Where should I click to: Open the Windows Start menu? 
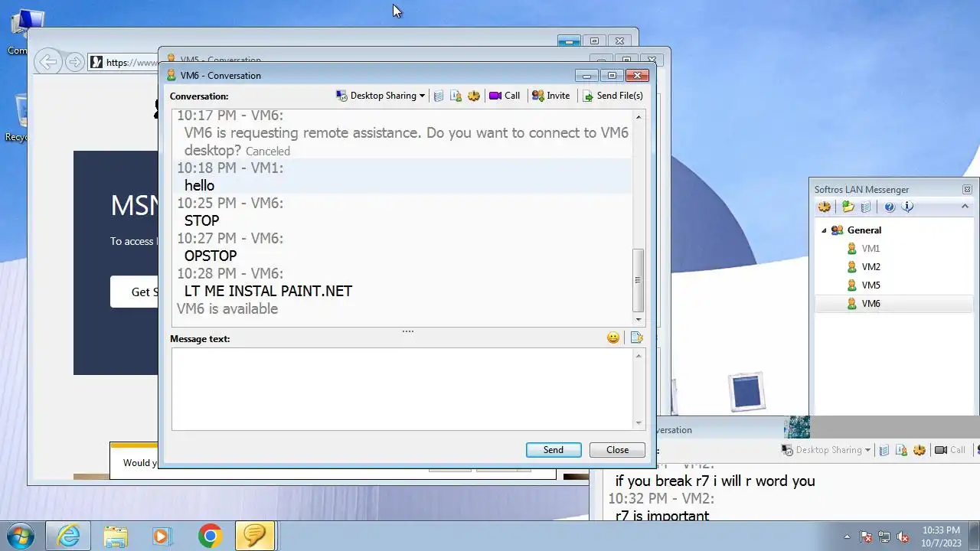click(x=21, y=535)
